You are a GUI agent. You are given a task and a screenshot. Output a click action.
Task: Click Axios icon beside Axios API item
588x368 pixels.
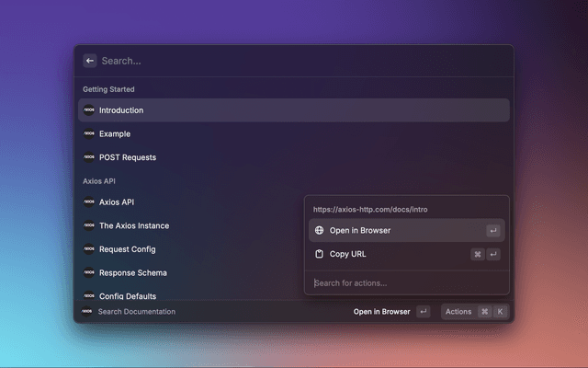(89, 201)
